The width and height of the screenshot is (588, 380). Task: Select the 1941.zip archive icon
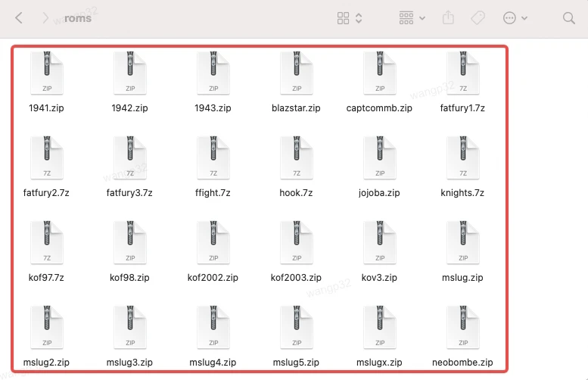[x=47, y=73]
